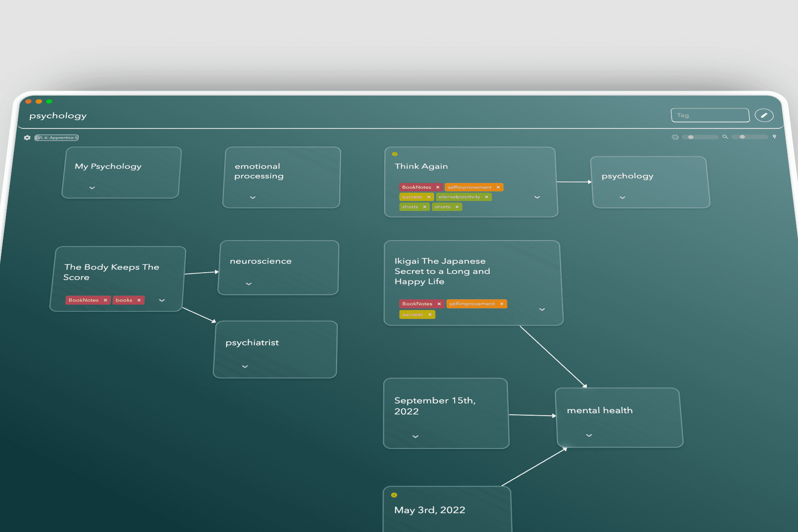
Task: Open settings via the gear icon
Action: click(27, 138)
